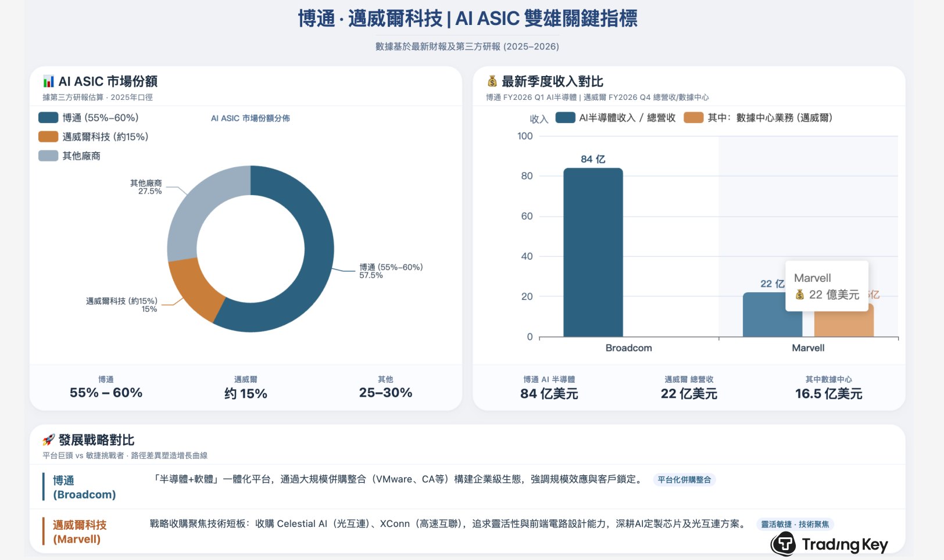Toggle AI半導體收入 / 總營收 legend series
The width and height of the screenshot is (944, 560).
click(x=615, y=118)
